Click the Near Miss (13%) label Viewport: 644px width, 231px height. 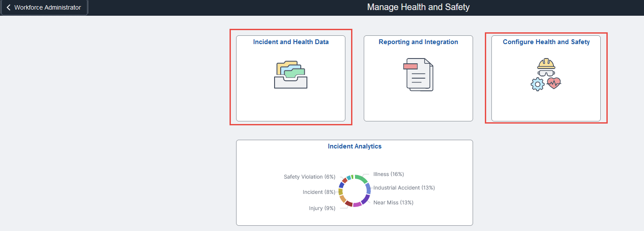click(x=393, y=203)
